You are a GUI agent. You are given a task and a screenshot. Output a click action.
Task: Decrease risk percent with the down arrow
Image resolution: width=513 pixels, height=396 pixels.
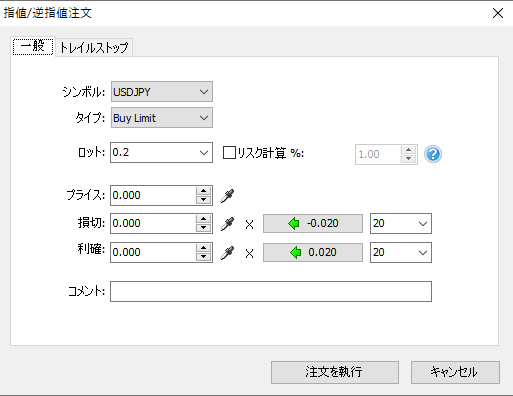408,159
